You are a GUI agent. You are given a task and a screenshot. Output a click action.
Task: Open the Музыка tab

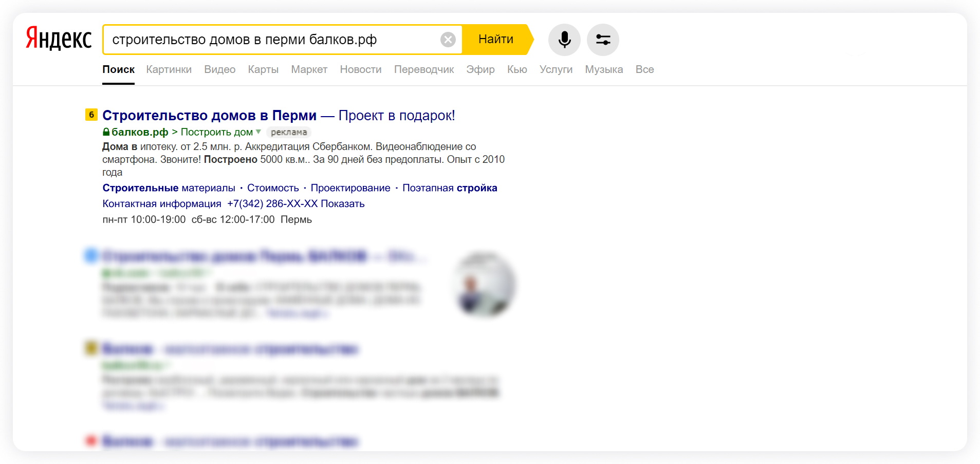pyautogui.click(x=604, y=69)
